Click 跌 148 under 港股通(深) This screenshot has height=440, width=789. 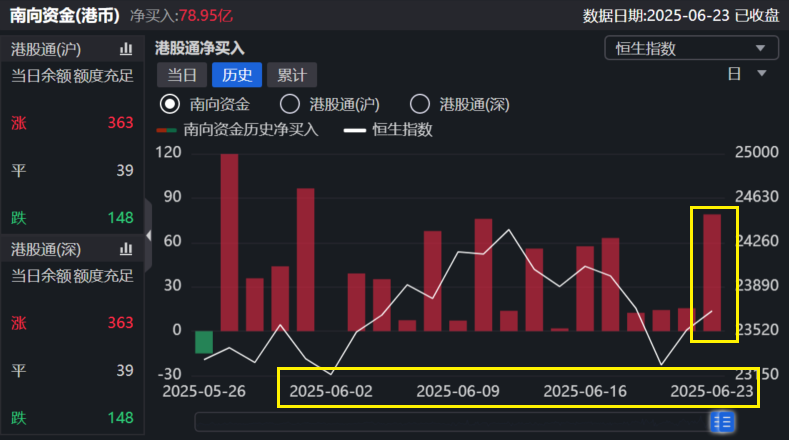click(72, 417)
